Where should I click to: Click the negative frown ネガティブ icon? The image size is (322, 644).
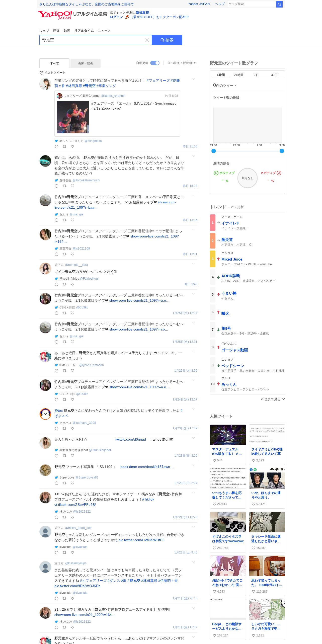(279, 173)
